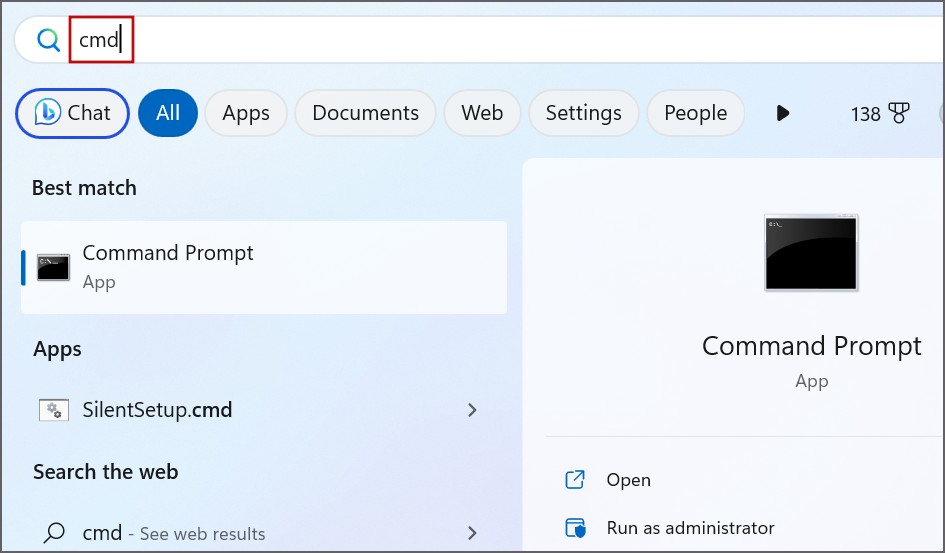Expand SilentSetup.cmd result details chevron

click(x=472, y=410)
